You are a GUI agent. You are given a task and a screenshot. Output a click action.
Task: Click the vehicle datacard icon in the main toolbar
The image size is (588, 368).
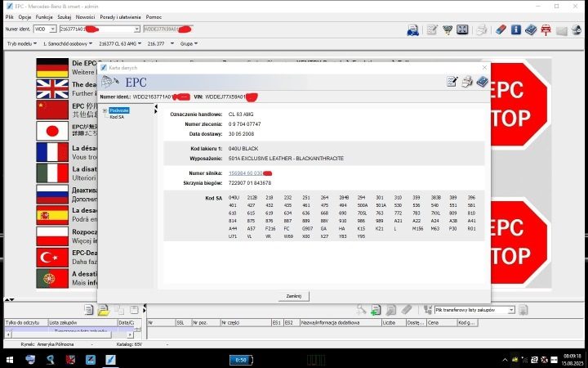(412, 29)
